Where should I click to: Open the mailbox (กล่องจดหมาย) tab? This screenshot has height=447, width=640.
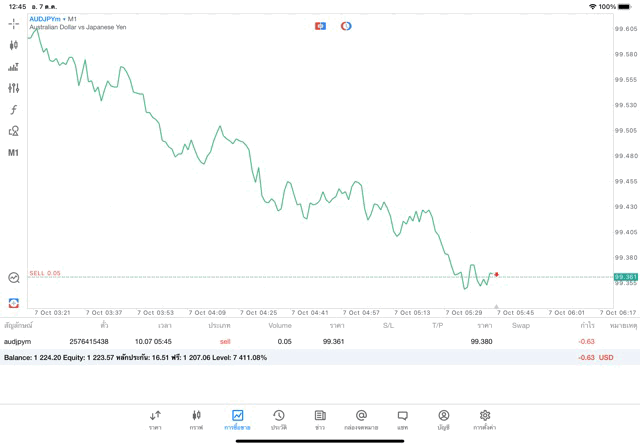361,419
